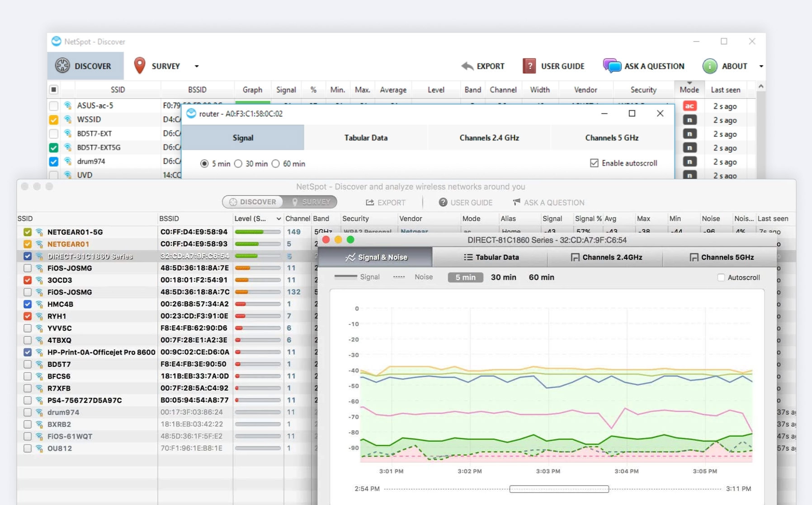Click the Discover compass icon in Windows NetSpot
This screenshot has width=812, height=505.
coord(62,65)
